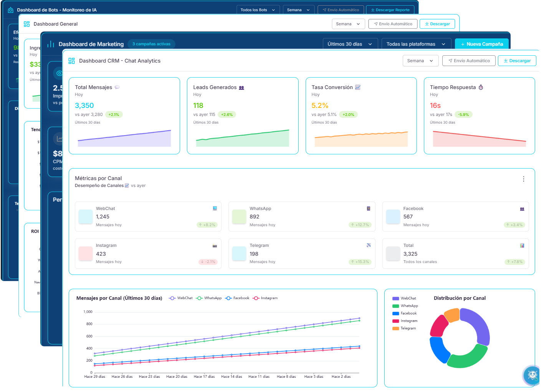
Task: Expand the Últimos 30 días dropdown
Action: (350, 44)
